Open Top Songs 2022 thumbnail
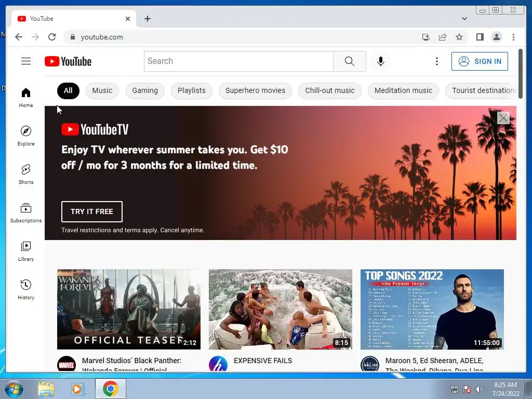Screen dimensions: 532x399 432,310
